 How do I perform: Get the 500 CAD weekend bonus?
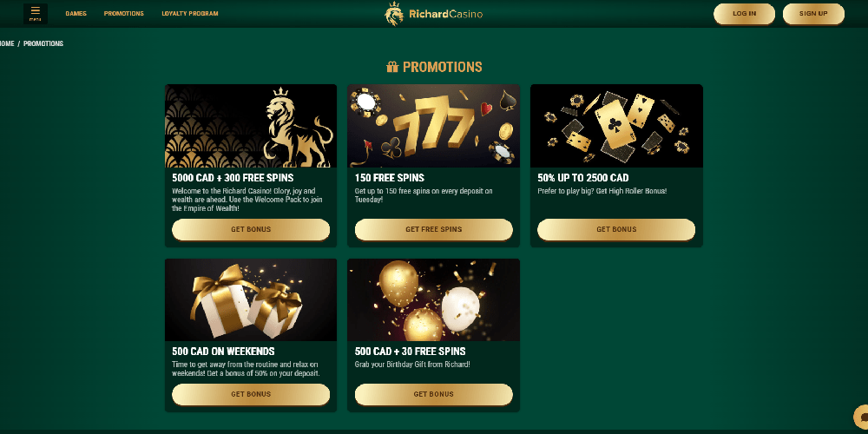click(x=251, y=394)
